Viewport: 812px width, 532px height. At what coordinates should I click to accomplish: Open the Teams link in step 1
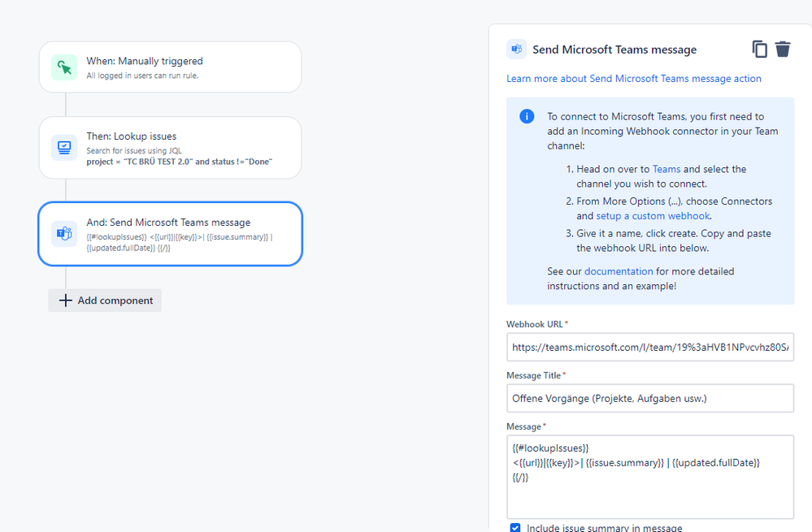(x=667, y=169)
